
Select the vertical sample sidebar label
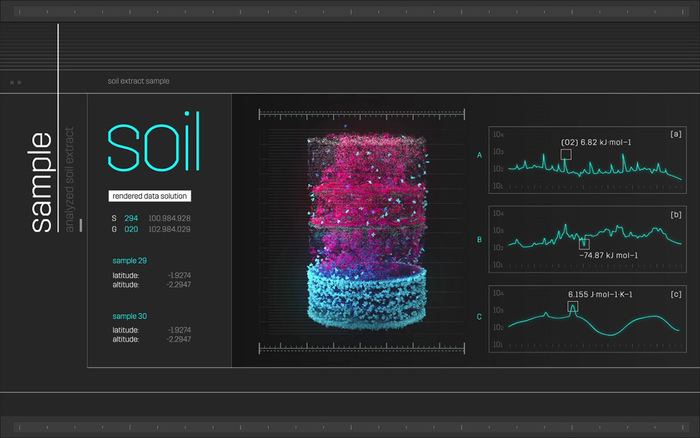(x=40, y=183)
